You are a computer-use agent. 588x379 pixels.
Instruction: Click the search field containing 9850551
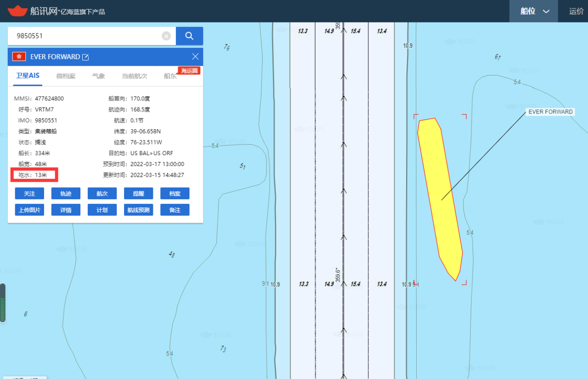(87, 36)
